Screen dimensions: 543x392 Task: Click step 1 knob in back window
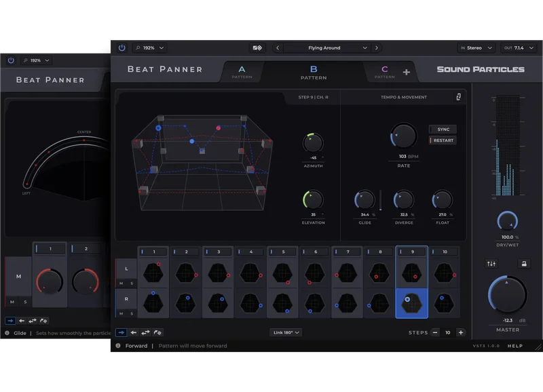(50, 281)
